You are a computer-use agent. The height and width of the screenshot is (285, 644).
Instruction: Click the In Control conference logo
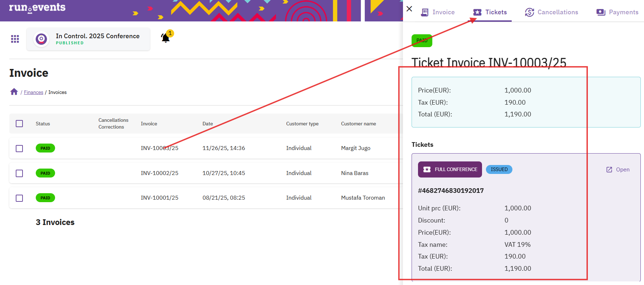point(41,39)
